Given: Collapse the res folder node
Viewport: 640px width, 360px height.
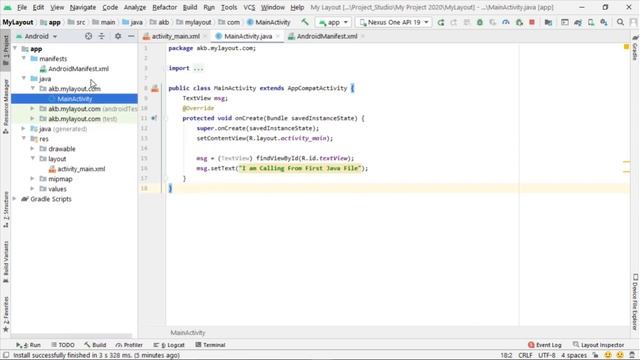Looking at the screenshot, I should tap(24, 139).
